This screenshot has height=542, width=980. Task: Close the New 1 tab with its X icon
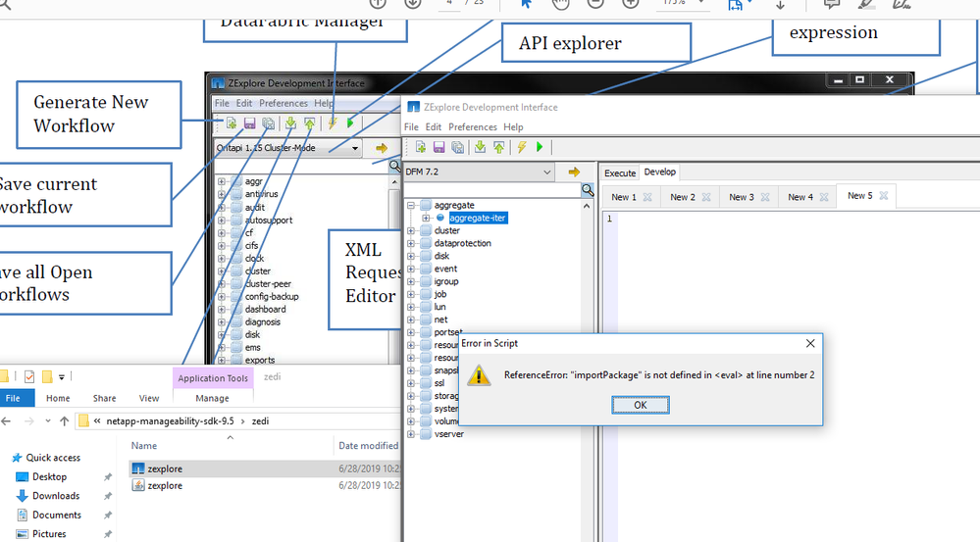pos(647,197)
